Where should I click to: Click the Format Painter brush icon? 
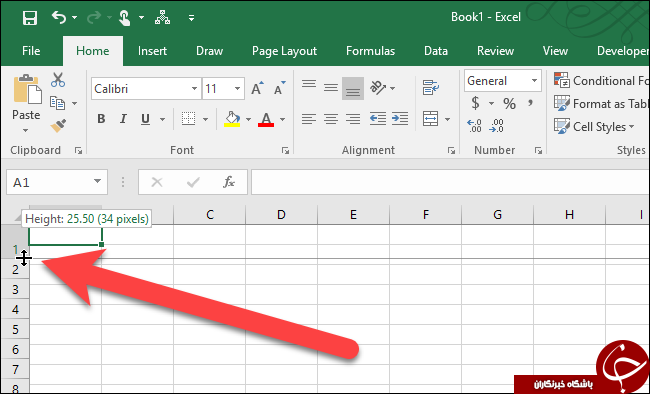(x=58, y=126)
